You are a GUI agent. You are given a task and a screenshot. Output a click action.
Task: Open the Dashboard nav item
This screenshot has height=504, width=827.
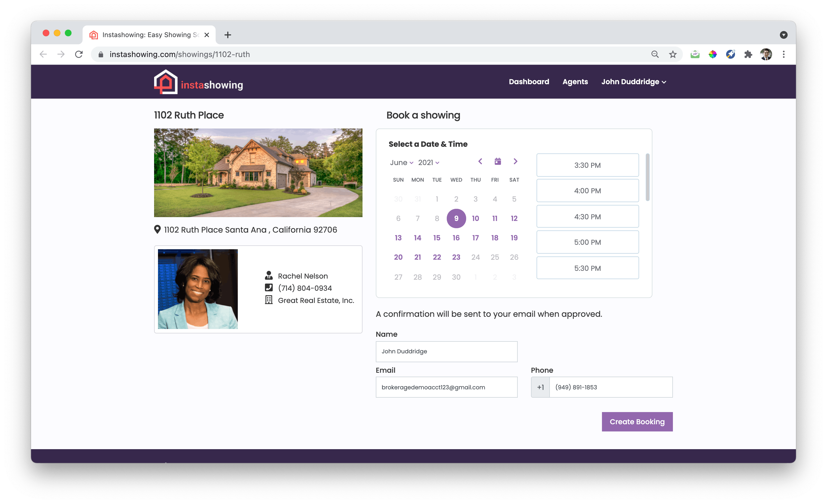coord(529,82)
